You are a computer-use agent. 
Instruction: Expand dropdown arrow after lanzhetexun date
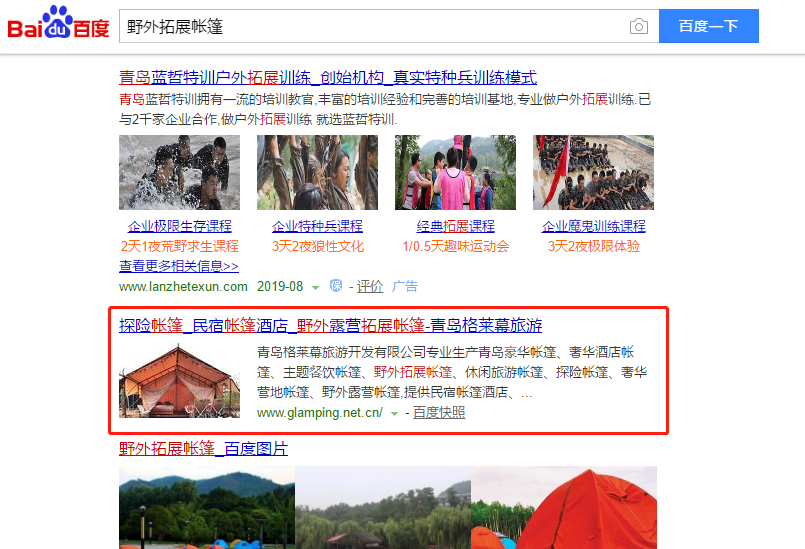point(315,287)
